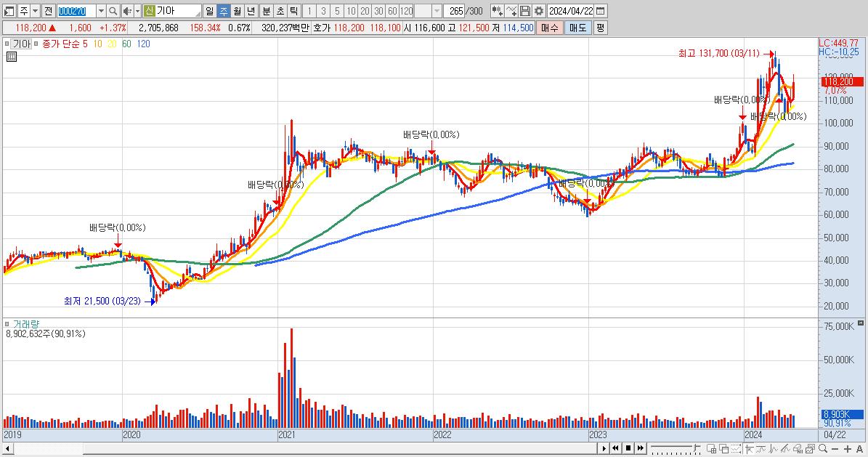Screen dimensions: 868x457
Task: Click the A auto-fit icon at bottom
Action: [x=860, y=449]
